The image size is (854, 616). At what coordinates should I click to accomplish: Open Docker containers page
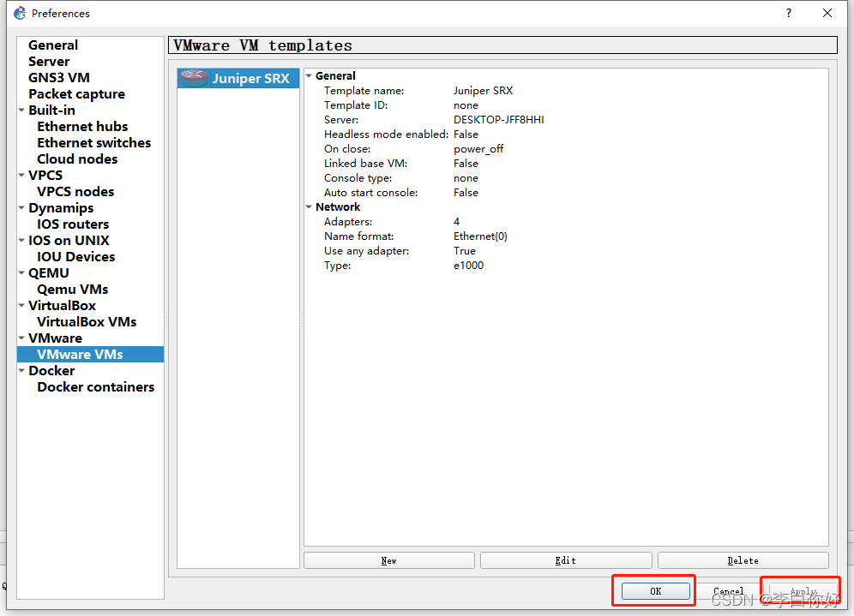point(96,387)
